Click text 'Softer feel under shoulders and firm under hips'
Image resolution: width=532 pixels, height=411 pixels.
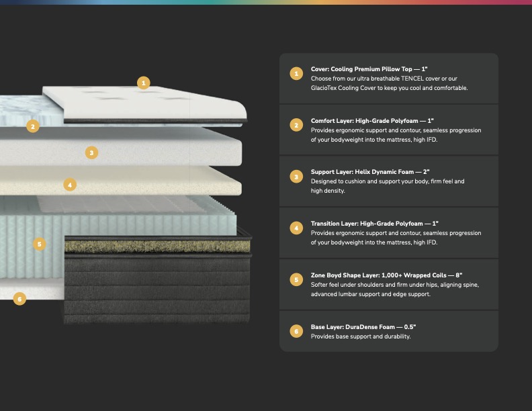(375, 285)
